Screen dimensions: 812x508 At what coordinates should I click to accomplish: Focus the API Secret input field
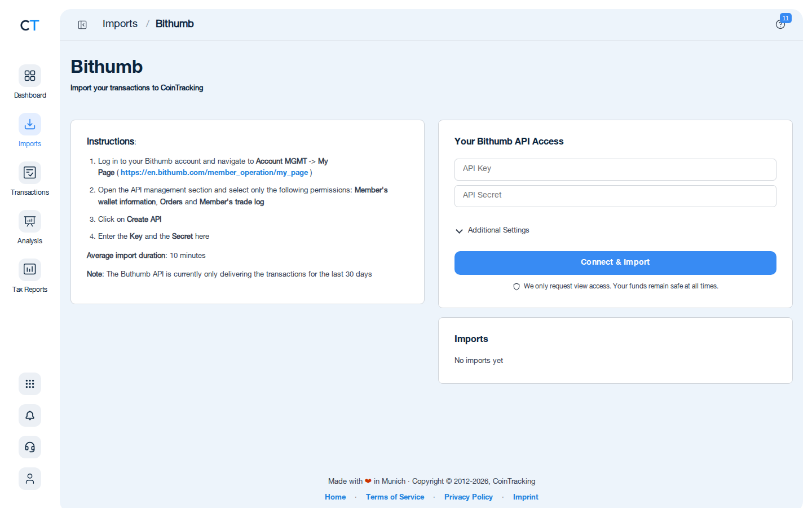[615, 196]
